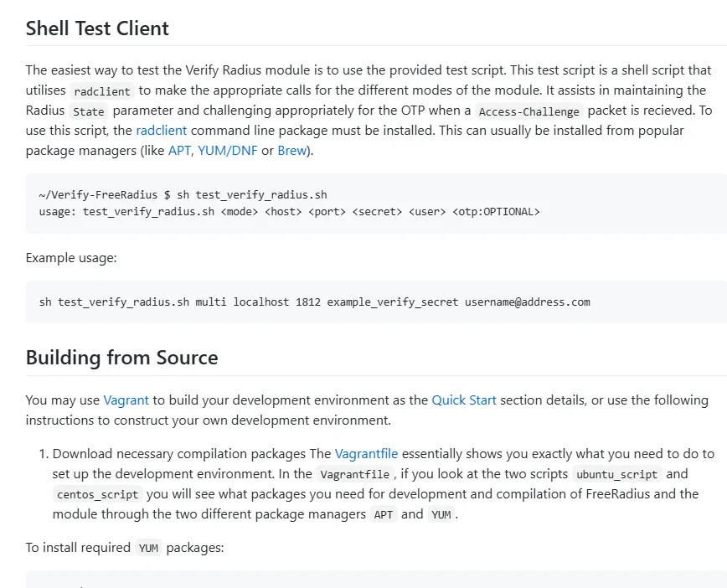This screenshot has height=588, width=727.
Task: Click the Building from Source heading
Action: [122, 358]
